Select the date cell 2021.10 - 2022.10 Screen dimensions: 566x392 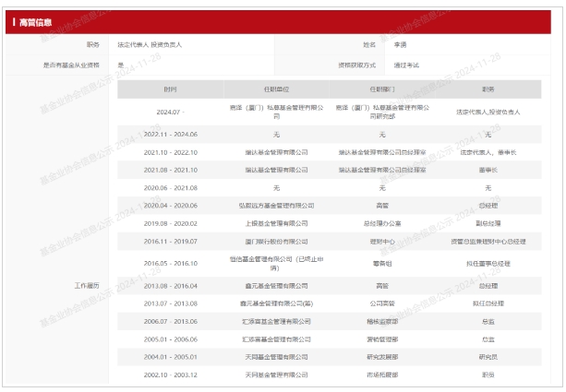click(x=171, y=152)
